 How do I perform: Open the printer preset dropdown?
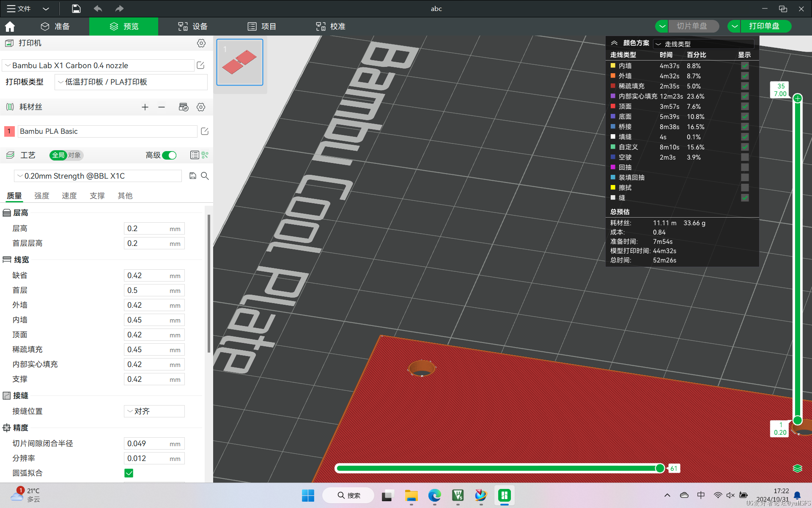[x=98, y=65]
